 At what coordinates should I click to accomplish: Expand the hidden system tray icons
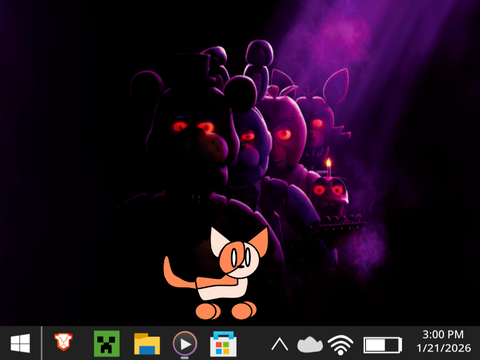[280, 345]
